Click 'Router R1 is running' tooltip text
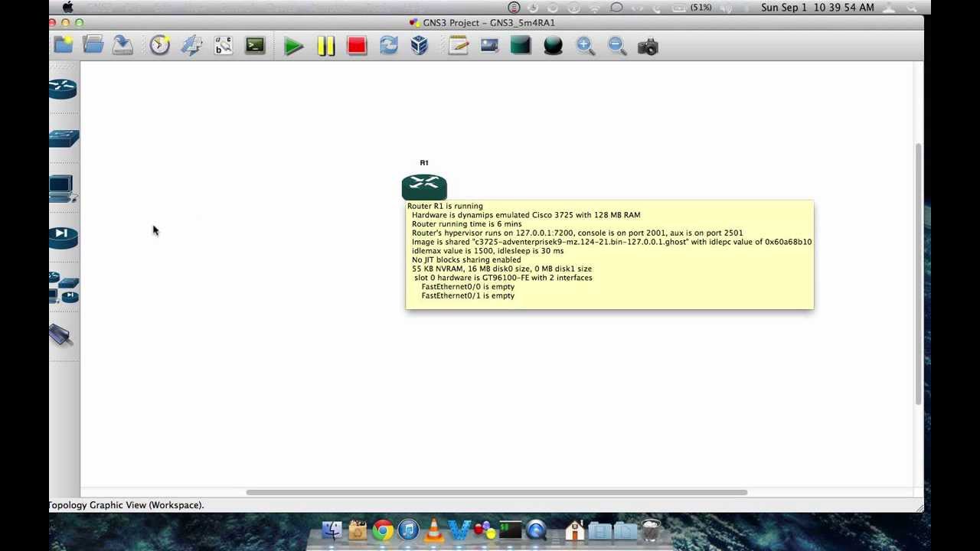Image resolution: width=980 pixels, height=551 pixels. pos(445,206)
